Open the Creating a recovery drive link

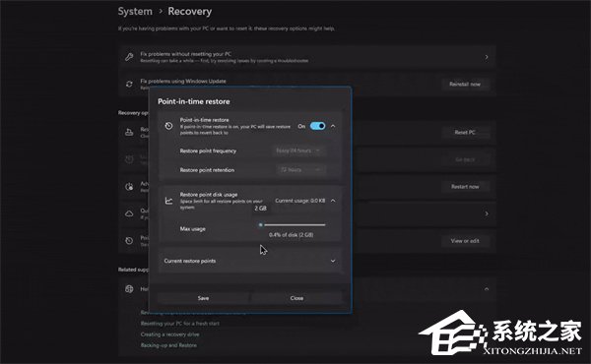(x=169, y=334)
